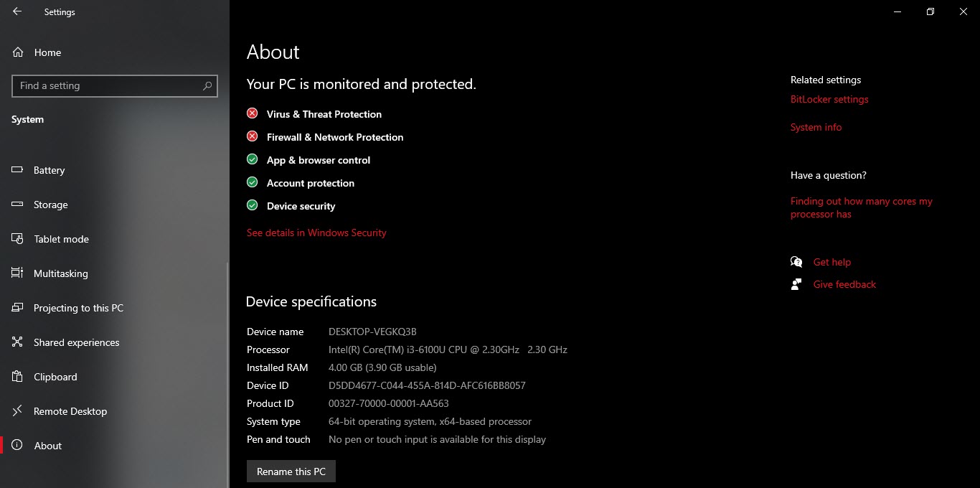This screenshot has width=980, height=488.
Task: Click the Clipboard icon in sidebar
Action: (18, 377)
